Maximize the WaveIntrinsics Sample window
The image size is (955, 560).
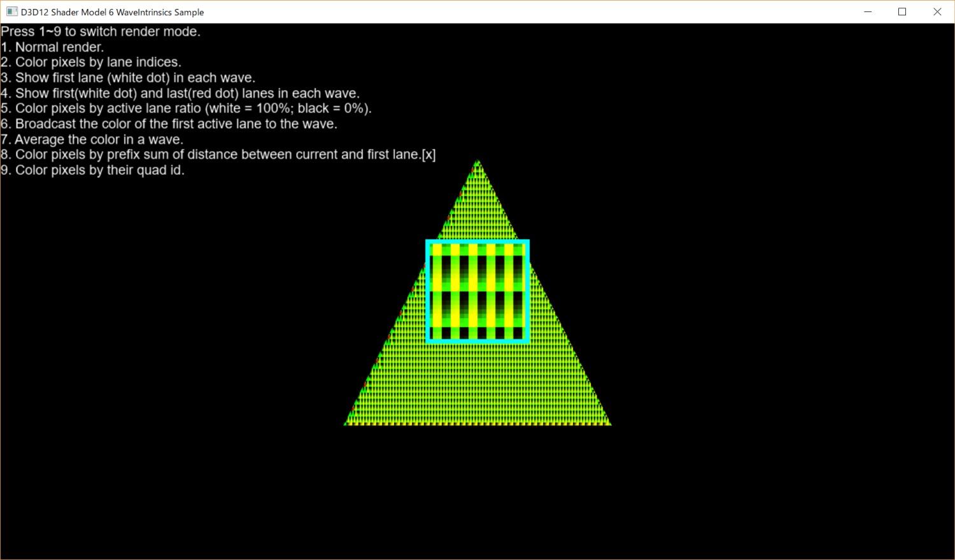coord(902,11)
